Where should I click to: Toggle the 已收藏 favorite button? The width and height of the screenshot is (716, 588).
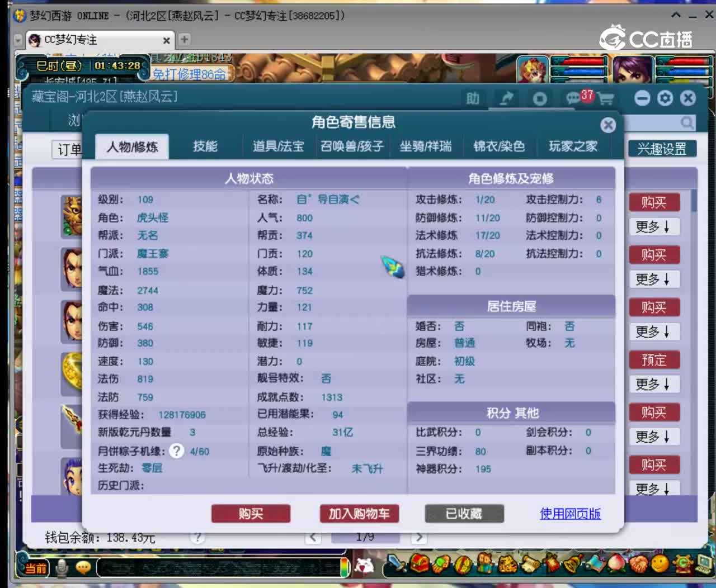pyautogui.click(x=464, y=514)
